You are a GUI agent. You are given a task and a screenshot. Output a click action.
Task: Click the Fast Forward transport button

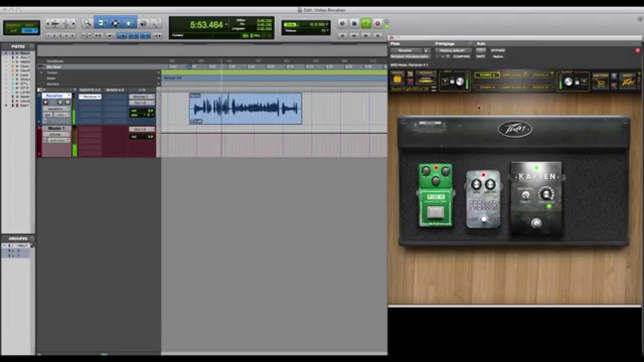(x=366, y=35)
